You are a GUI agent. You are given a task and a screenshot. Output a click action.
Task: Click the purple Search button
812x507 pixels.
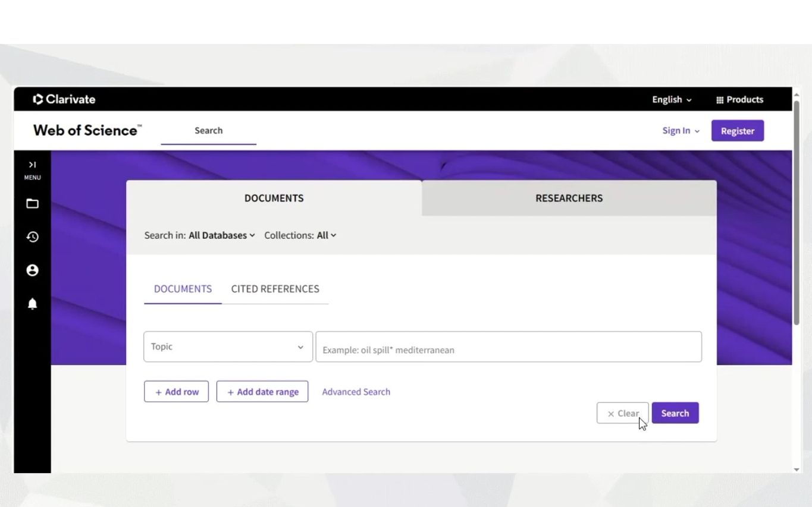click(675, 413)
